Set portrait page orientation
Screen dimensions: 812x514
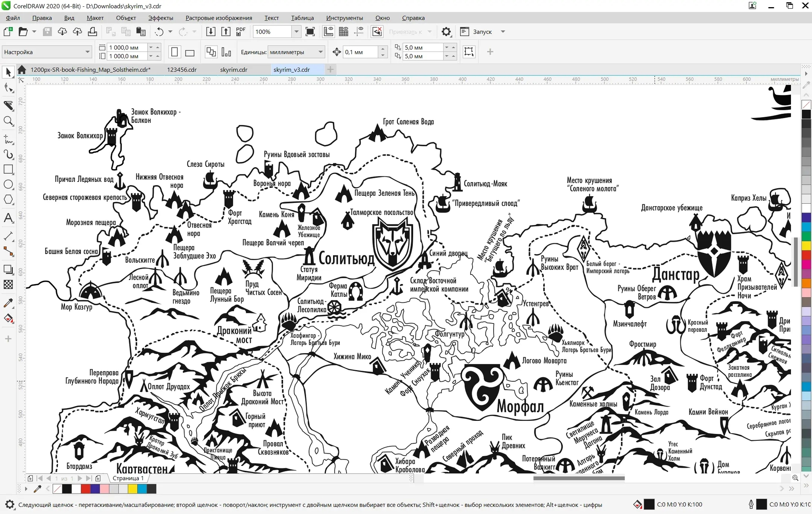tap(174, 52)
